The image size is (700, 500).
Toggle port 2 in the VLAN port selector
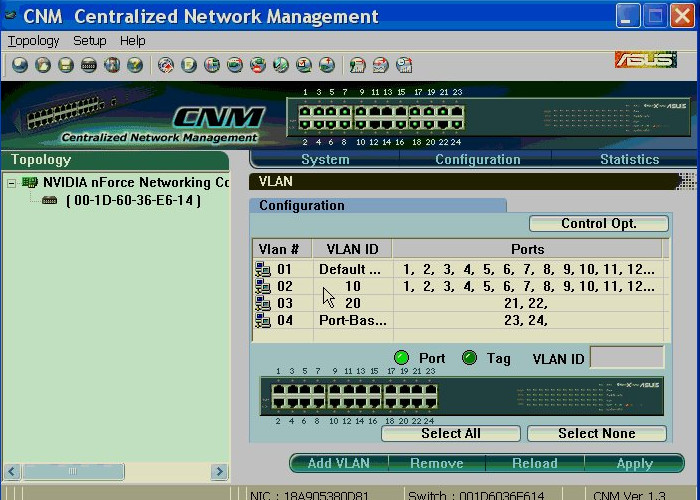tap(278, 403)
